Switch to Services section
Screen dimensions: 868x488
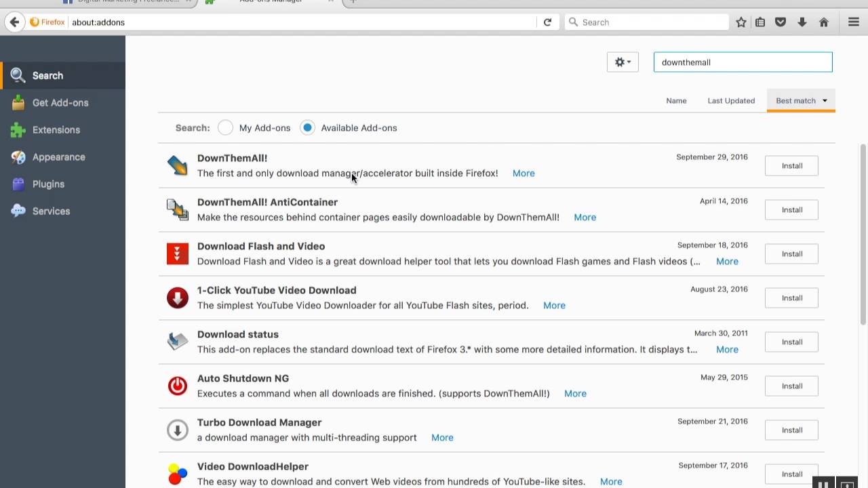62,211
